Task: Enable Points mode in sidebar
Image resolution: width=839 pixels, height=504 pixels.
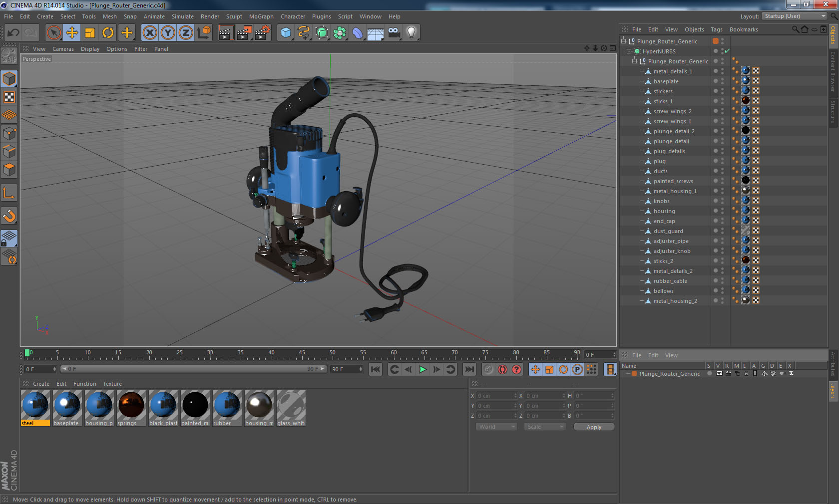Action: (9, 134)
